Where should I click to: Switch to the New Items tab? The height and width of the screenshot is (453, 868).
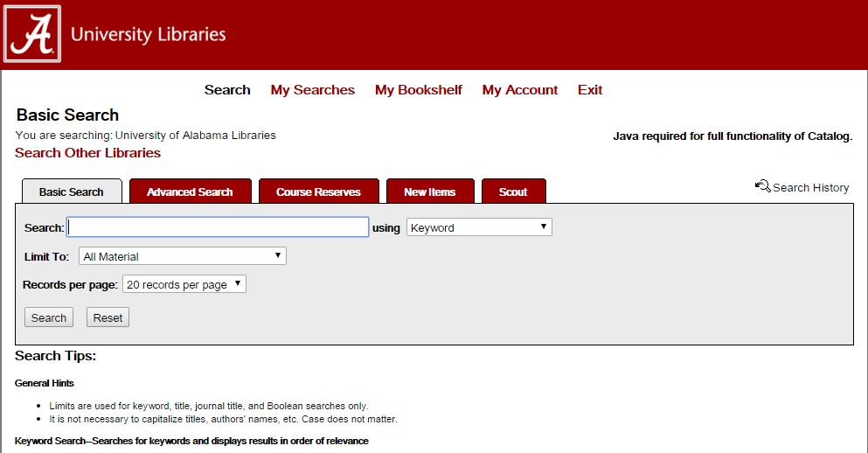[429, 192]
